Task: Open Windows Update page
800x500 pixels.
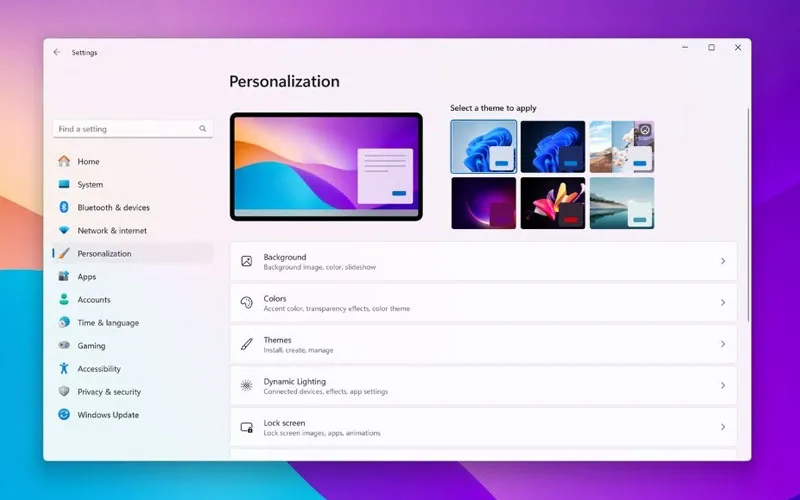Action: [133, 414]
